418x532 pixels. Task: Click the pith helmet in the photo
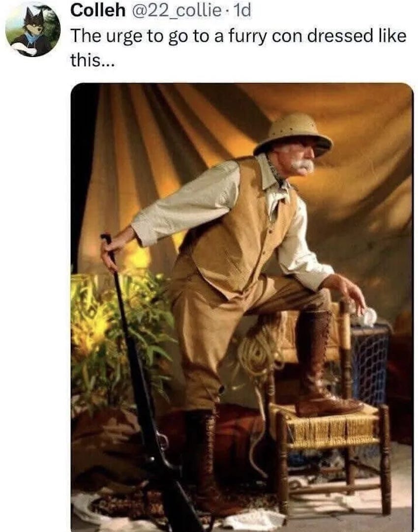point(293,133)
